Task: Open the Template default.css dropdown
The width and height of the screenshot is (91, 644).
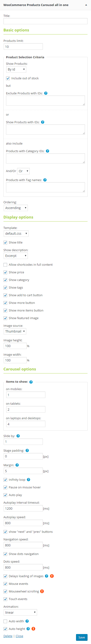Action: pyautogui.click(x=16, y=234)
